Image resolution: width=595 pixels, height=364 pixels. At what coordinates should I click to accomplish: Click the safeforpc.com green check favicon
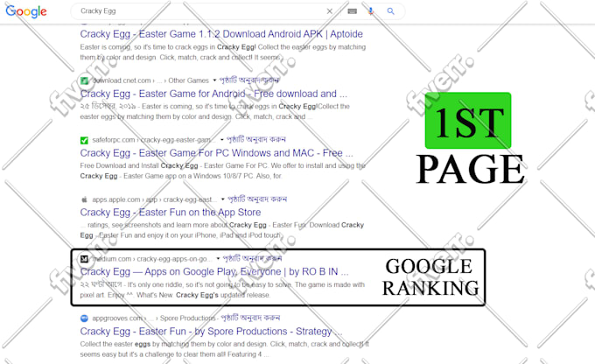[84, 140]
